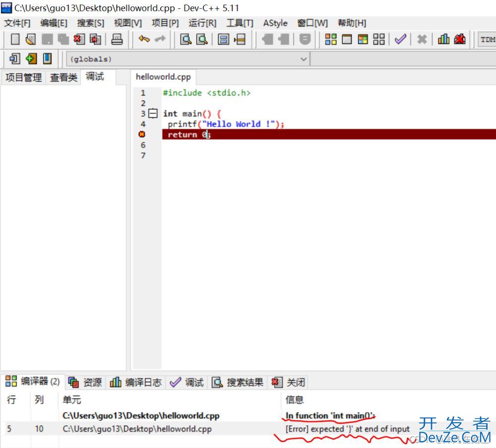
Task: Switch to the 查看类 side tab
Action: 63,77
